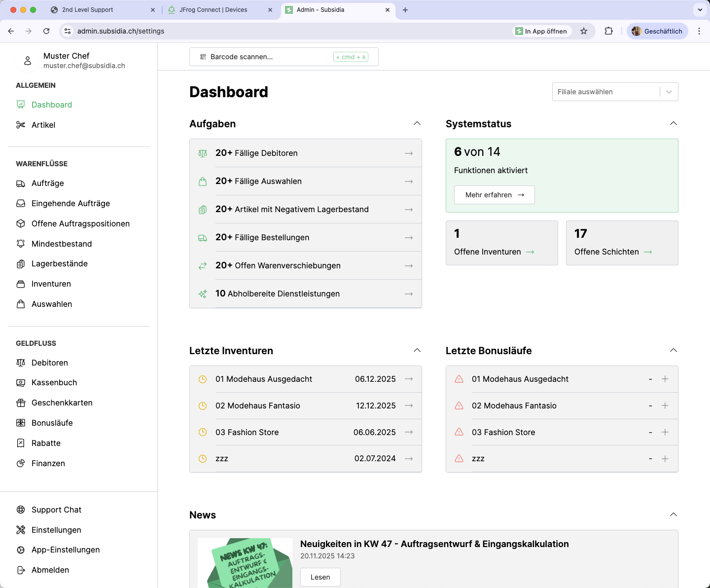Viewport: 710px width, 588px height.
Task: Switch to the JFrog Connect Devices tab
Action: coord(213,10)
